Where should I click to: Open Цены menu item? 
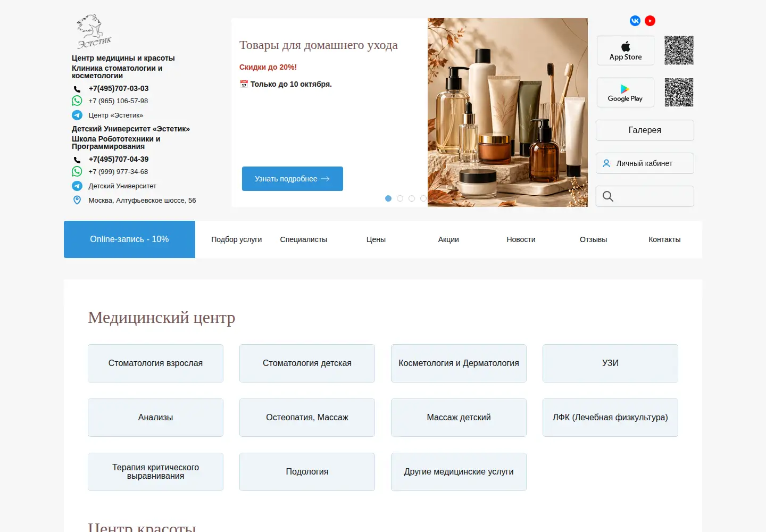coord(376,239)
